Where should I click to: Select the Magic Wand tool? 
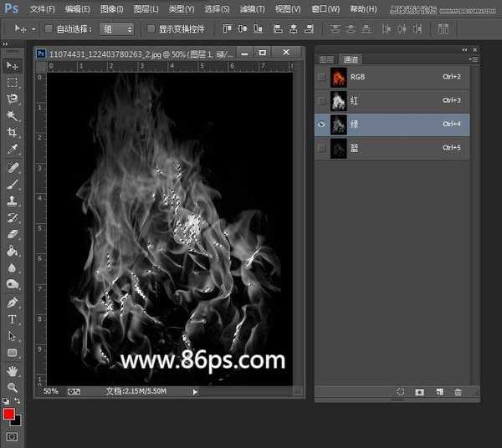(x=13, y=115)
